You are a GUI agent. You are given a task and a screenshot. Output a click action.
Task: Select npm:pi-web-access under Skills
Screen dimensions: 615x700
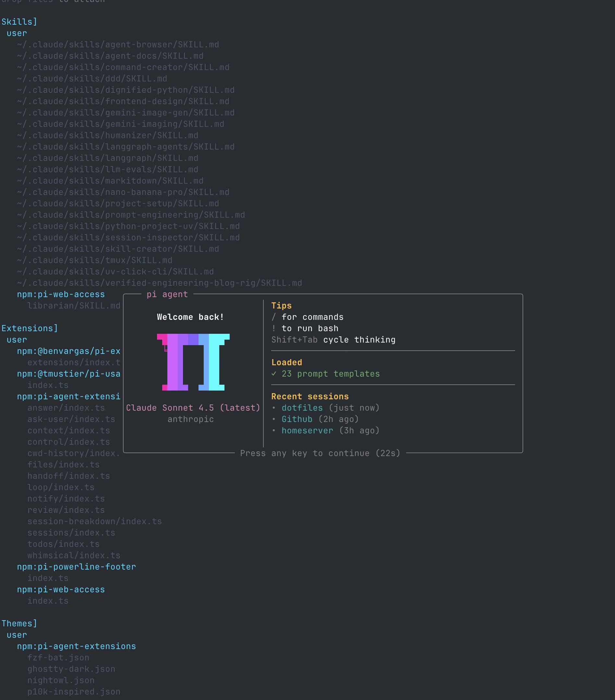(x=61, y=294)
